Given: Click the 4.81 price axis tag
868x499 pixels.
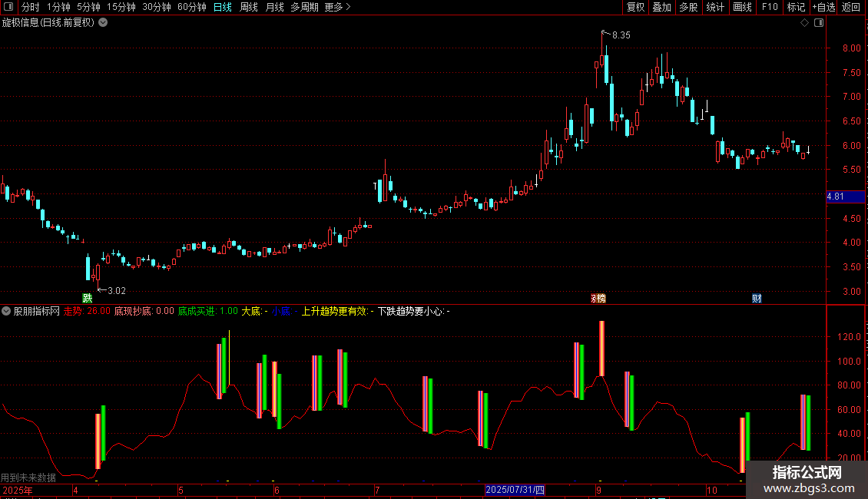Looking at the screenshot, I should (x=845, y=197).
